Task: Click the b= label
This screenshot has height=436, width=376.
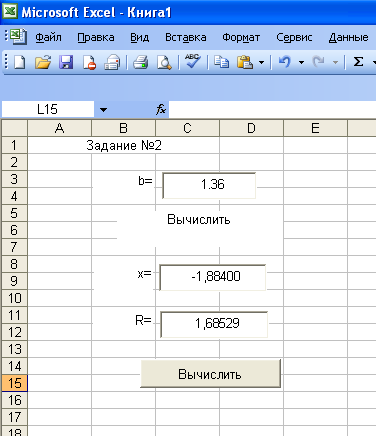Action: click(x=145, y=181)
